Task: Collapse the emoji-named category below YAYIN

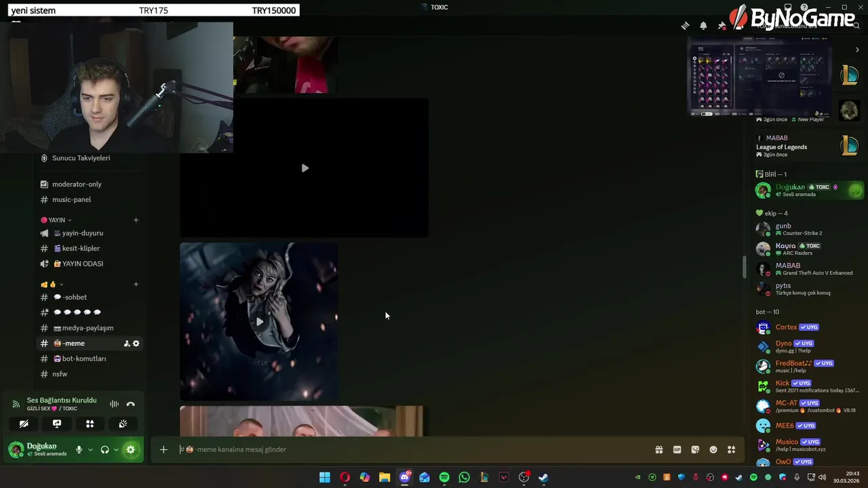Action: (52, 285)
